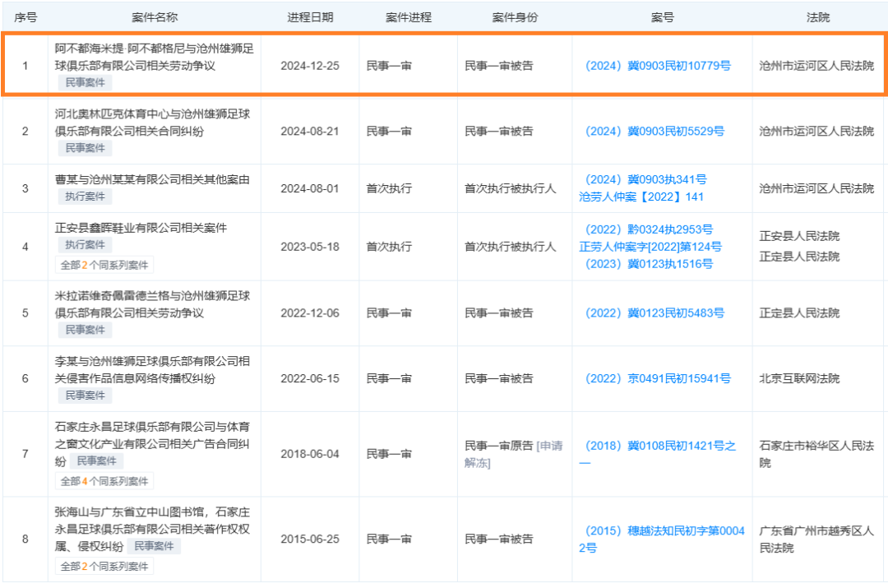Open case number (2022)黔0324执2953号
The width and height of the screenshot is (888, 588).
[x=649, y=229]
